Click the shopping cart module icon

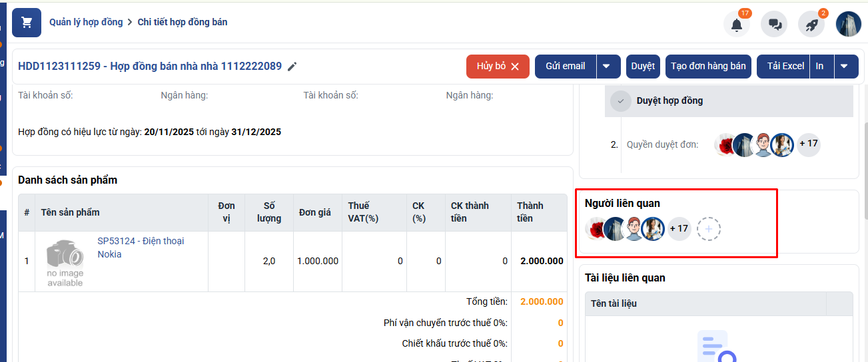point(27,23)
